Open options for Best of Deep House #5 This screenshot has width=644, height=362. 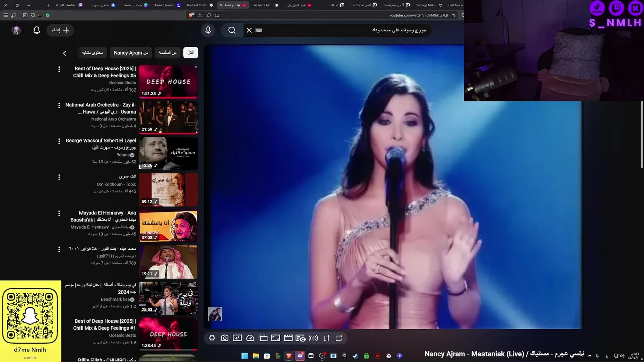(x=59, y=69)
